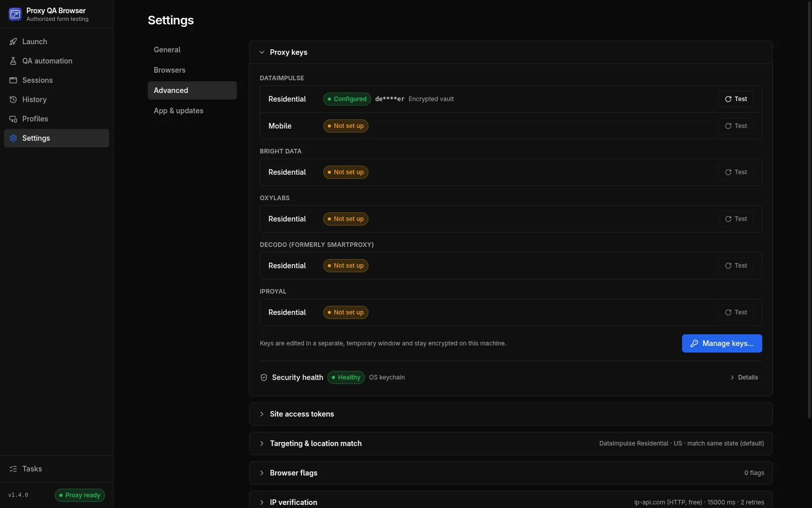
Task: Test the Decodo Residential key
Action: tap(736, 266)
